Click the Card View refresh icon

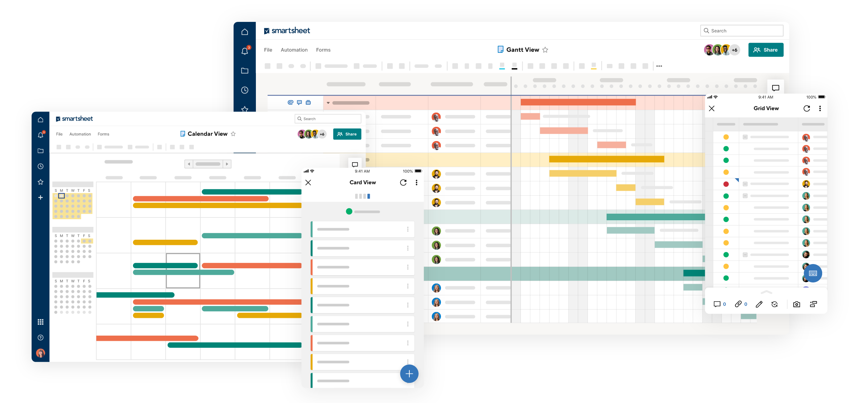403,182
